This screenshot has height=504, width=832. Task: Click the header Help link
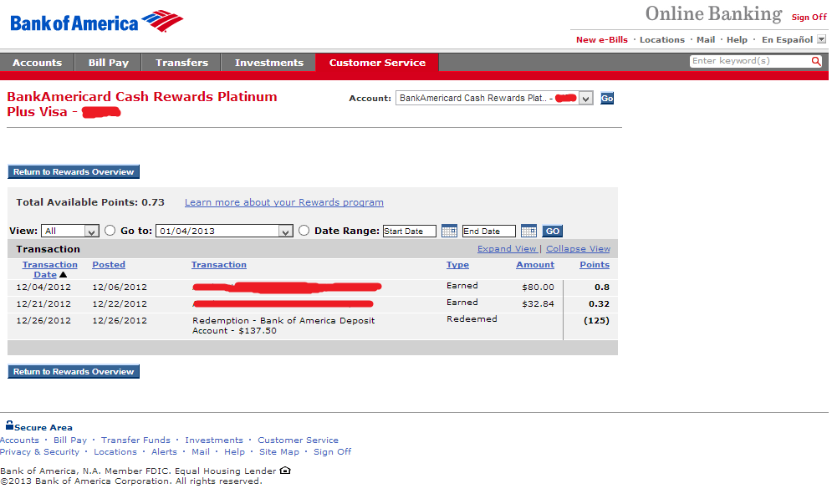(x=737, y=39)
